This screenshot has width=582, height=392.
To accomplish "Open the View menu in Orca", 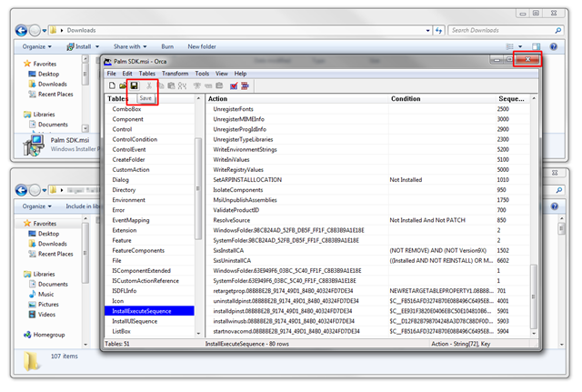I will pyautogui.click(x=222, y=74).
